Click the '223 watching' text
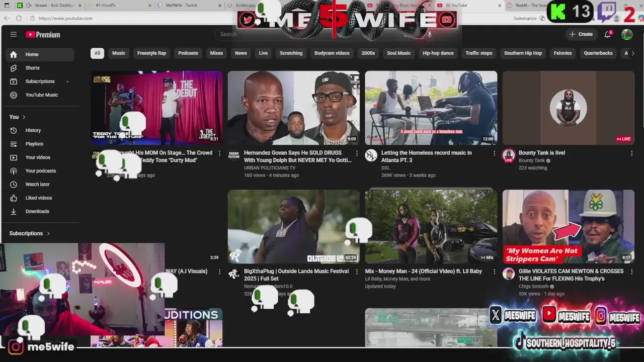644x362 pixels. click(x=533, y=168)
